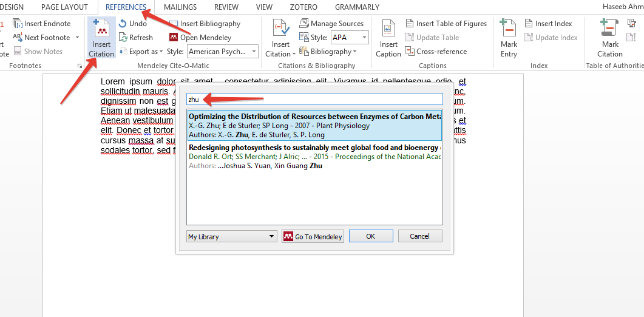Open the Export as menu
The width and height of the screenshot is (644, 317).
[x=141, y=52]
